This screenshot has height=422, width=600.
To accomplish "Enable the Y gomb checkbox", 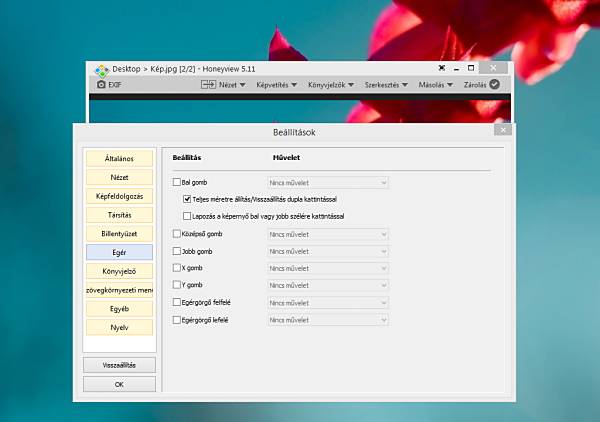I will pos(176,285).
